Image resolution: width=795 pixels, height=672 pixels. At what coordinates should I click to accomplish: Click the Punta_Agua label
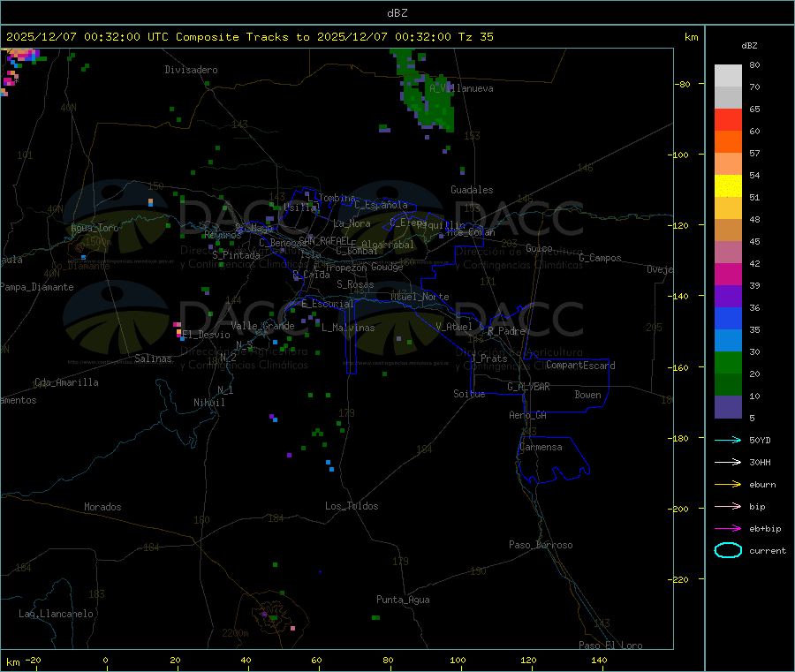(x=403, y=600)
